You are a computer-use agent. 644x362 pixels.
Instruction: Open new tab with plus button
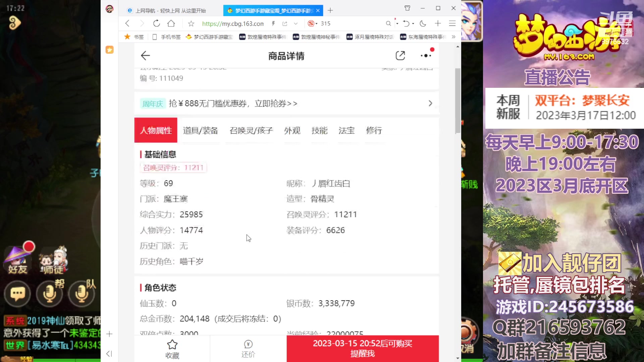click(330, 10)
